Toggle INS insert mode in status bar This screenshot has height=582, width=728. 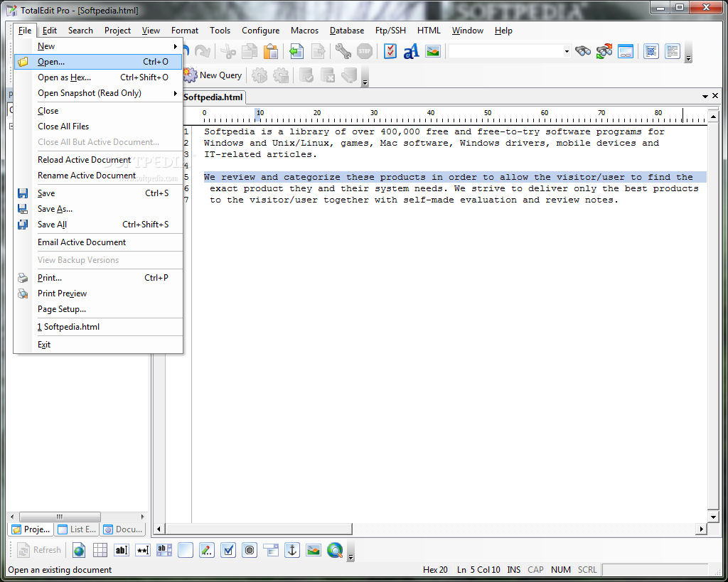(x=513, y=569)
